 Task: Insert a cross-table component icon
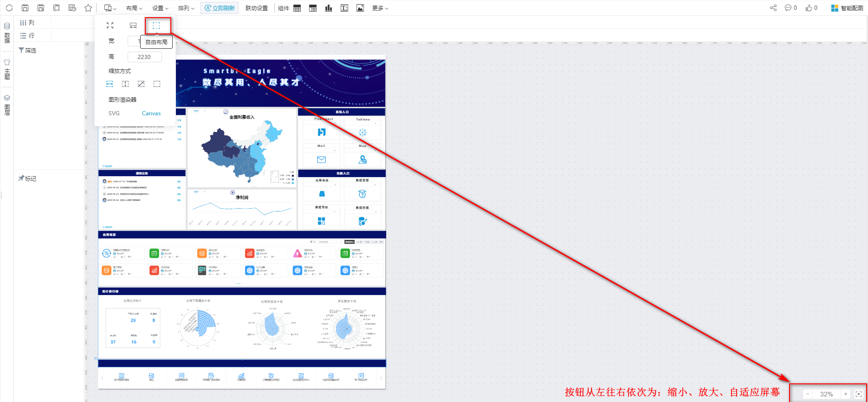pyautogui.click(x=313, y=8)
